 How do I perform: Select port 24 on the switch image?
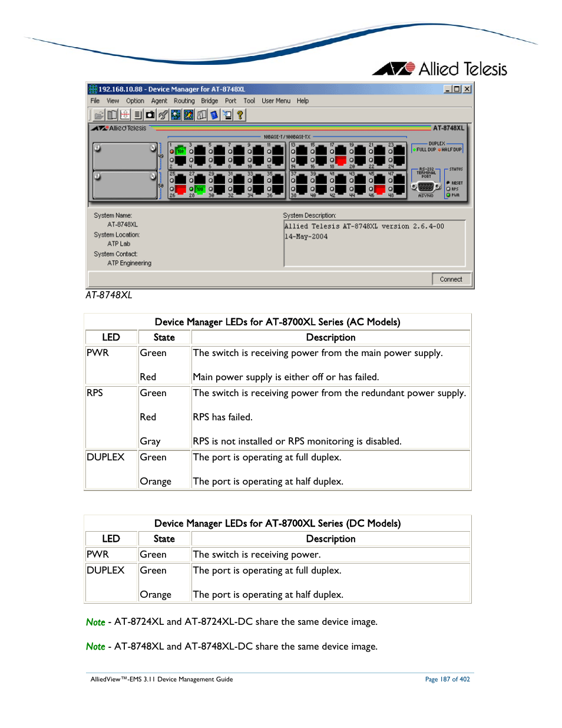point(399,160)
